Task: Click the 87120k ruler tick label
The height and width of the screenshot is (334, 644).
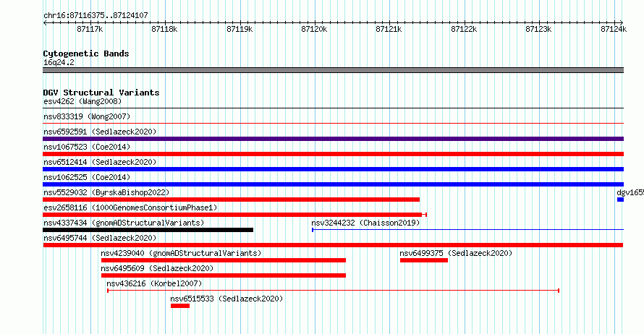Action: pos(314,29)
